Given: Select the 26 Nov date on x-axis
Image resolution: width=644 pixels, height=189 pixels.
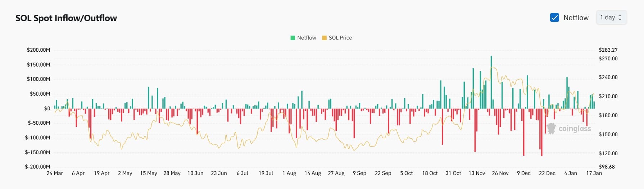Looking at the screenshot, I should [x=500, y=173].
